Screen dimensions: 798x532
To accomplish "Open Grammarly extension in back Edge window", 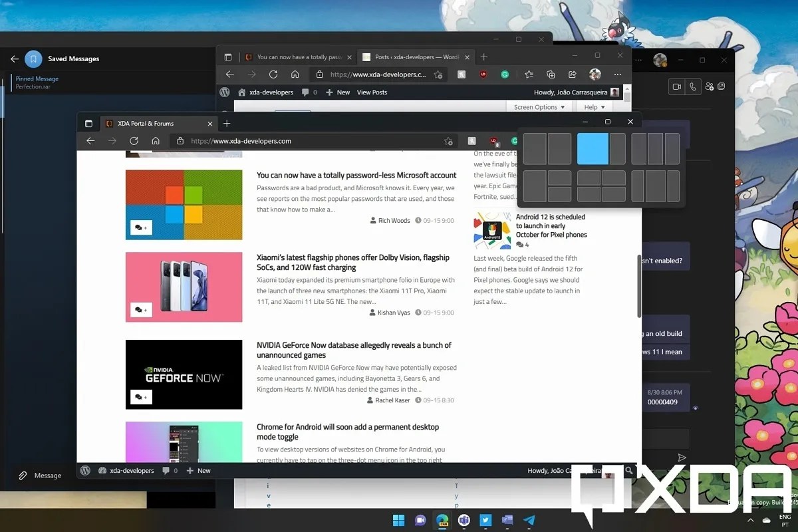I will point(505,74).
